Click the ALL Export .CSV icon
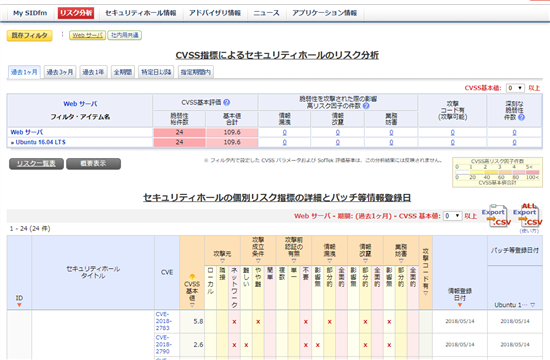Image resolution: width=550 pixels, height=360 pixels. coord(527,215)
